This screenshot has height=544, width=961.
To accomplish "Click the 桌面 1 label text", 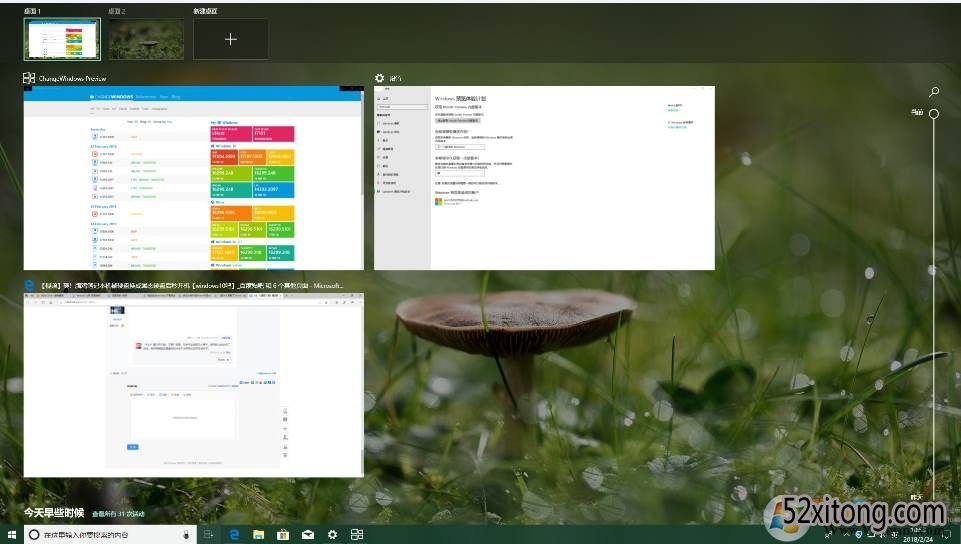I will click(x=32, y=11).
